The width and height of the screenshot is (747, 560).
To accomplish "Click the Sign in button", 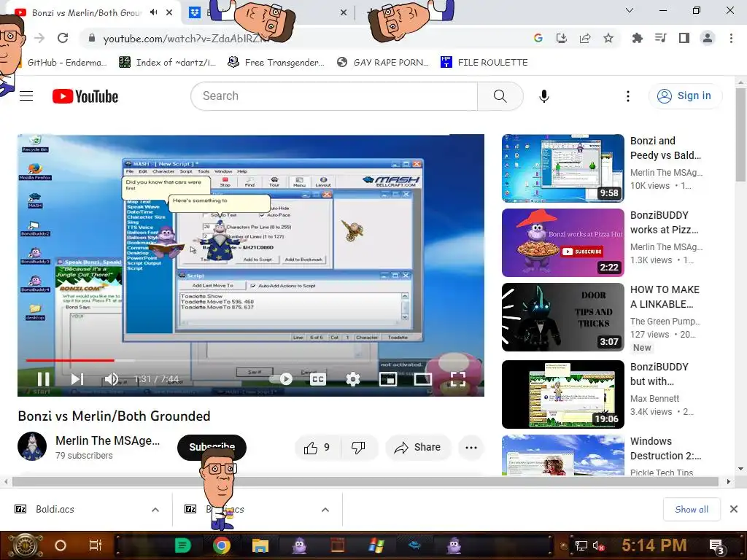I will pos(685,96).
